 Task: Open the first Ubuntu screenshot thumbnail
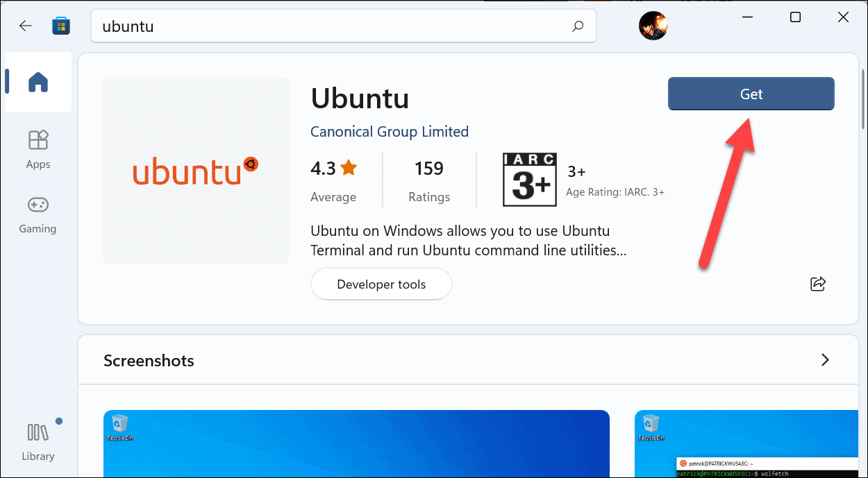(x=357, y=443)
